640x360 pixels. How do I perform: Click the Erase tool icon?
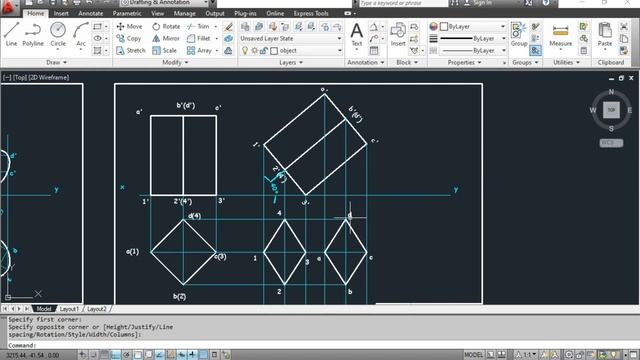229,27
